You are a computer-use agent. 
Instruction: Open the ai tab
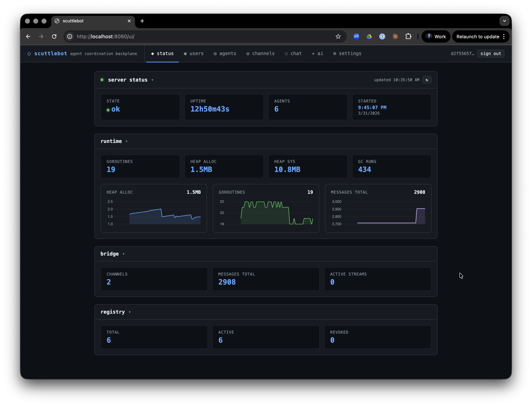tap(317, 53)
